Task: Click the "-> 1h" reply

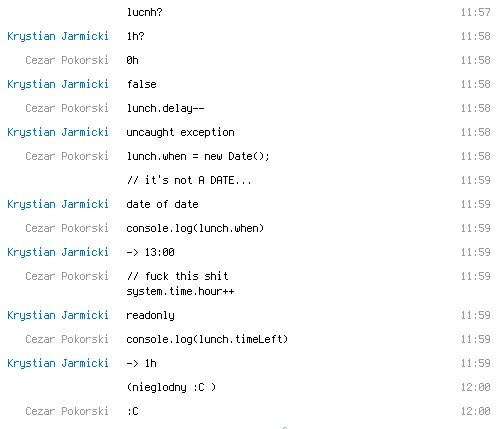Action: [141, 363]
